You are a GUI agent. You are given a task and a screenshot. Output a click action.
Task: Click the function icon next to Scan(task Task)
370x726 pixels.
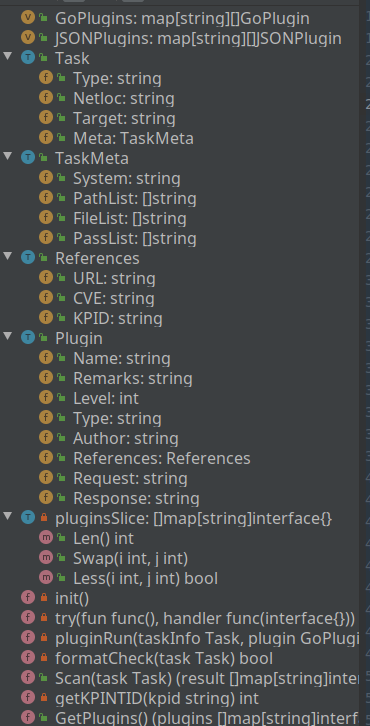click(x=28, y=678)
